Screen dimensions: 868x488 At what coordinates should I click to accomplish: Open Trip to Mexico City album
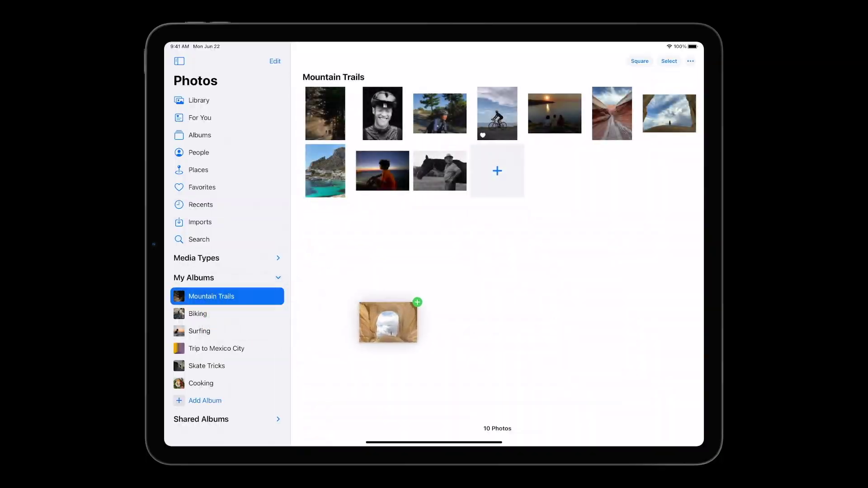point(216,348)
